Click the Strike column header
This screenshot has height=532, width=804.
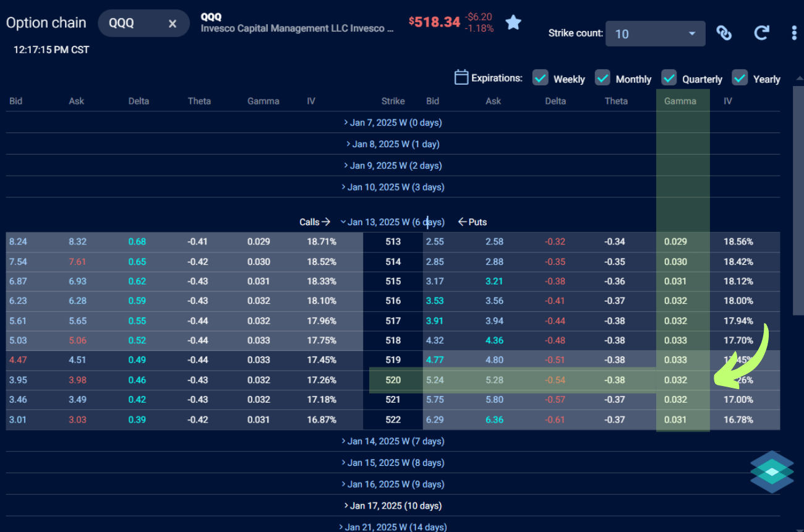(393, 101)
